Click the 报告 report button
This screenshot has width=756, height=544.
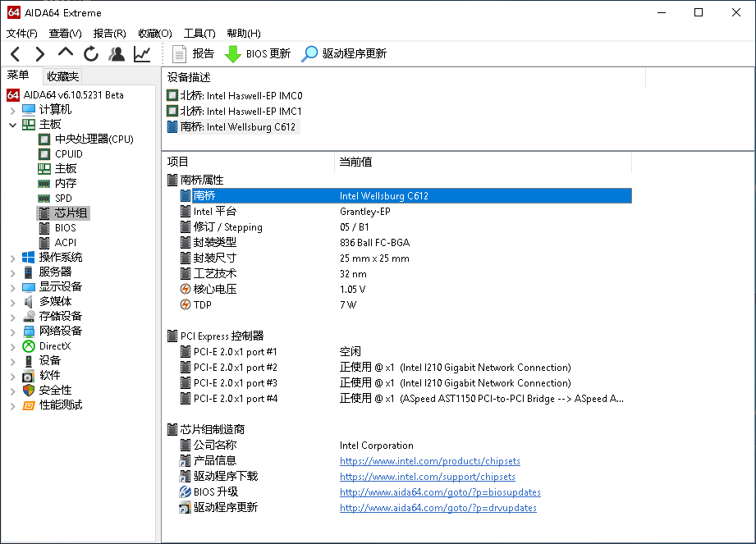coord(194,54)
